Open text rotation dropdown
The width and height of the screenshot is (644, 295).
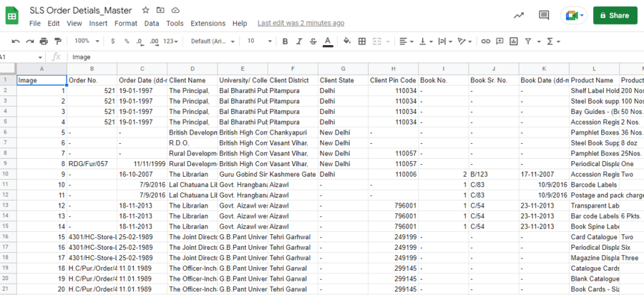click(465, 41)
